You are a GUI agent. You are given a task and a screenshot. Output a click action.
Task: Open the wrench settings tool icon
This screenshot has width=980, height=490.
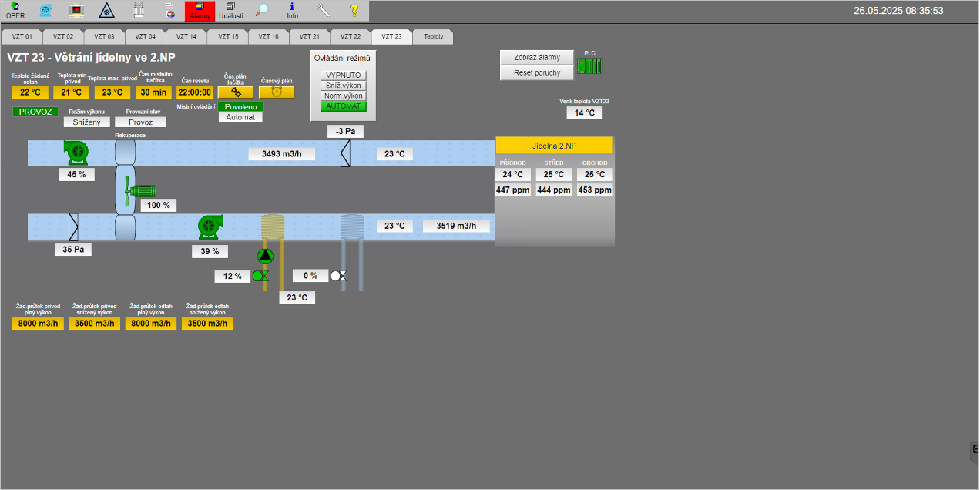[323, 10]
